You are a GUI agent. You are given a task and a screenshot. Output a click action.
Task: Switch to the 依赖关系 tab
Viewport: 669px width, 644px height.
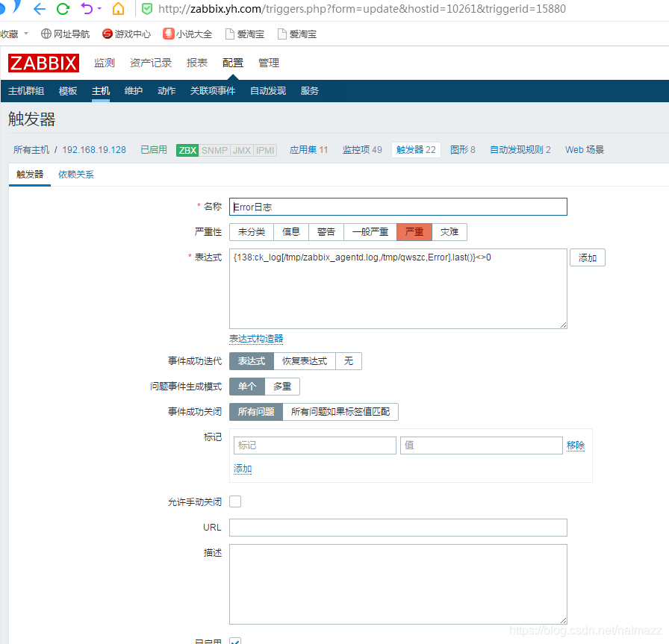coord(75,174)
